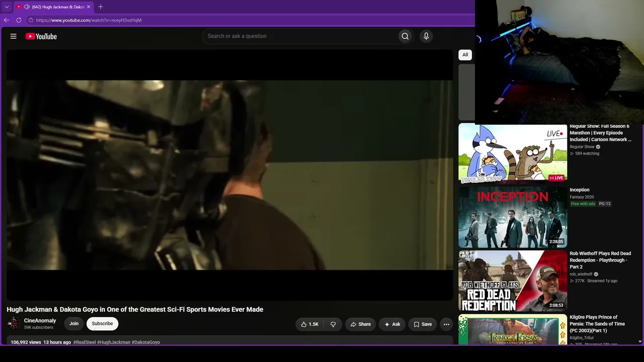Close the Hugh Jackman YouTube tab
Viewport: 644px width, 362px height.
coord(89,7)
